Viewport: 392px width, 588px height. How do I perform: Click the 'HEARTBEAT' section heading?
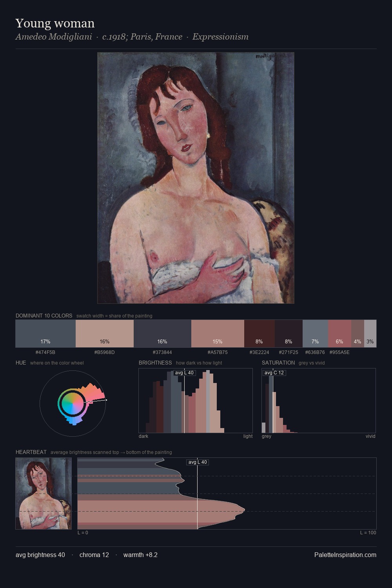[31, 452]
